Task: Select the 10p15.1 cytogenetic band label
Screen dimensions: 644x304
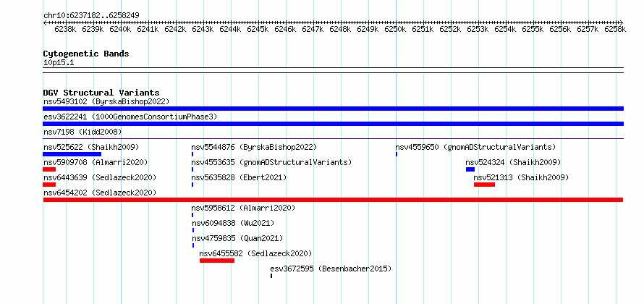Action: (x=59, y=63)
